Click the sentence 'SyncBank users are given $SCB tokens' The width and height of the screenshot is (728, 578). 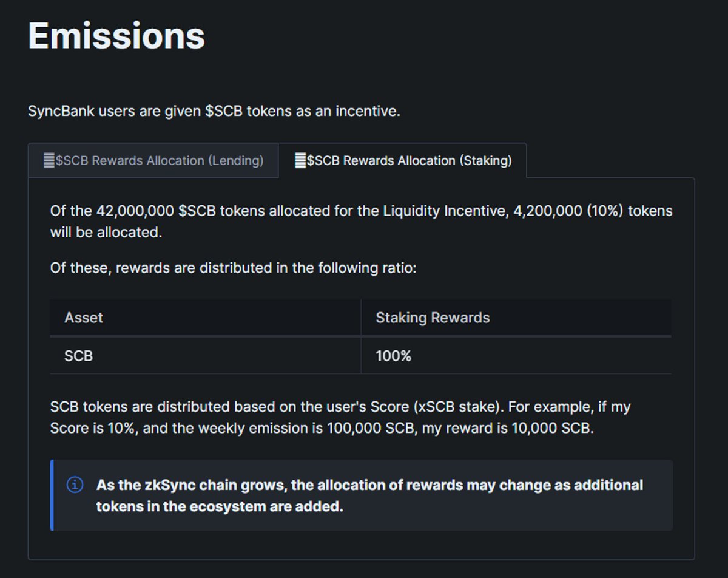tap(214, 112)
